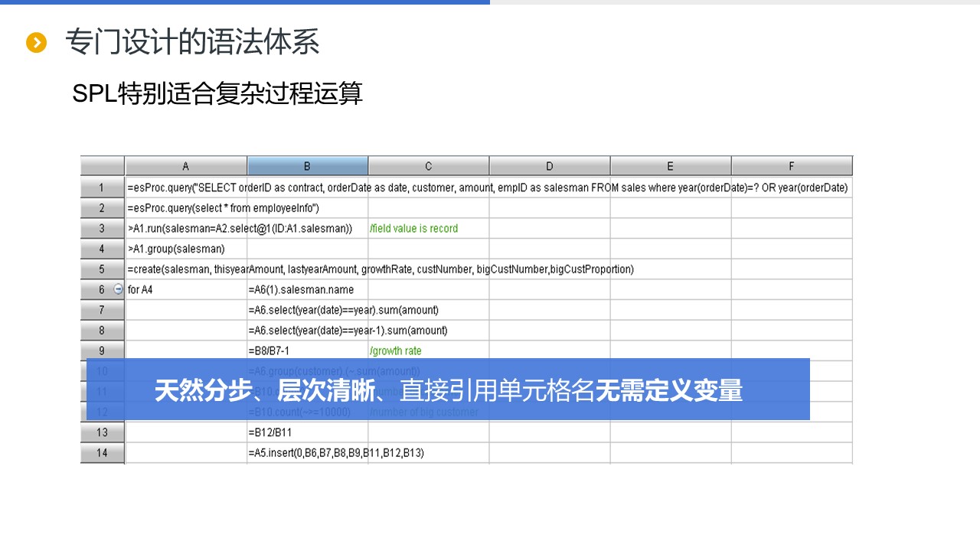Select the corner cell of the grid
Image resolution: width=980 pixels, height=551 pixels.
click(103, 166)
